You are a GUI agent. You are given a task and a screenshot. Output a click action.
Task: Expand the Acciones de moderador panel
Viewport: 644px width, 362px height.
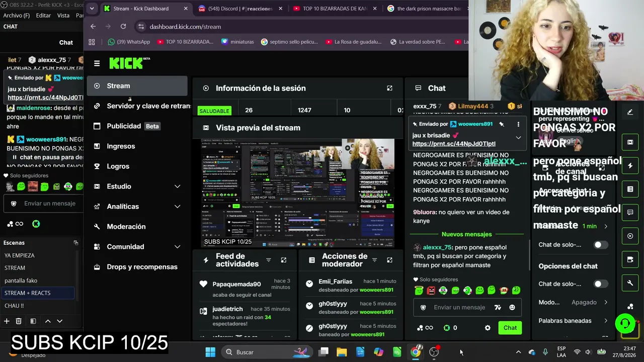coord(389,260)
